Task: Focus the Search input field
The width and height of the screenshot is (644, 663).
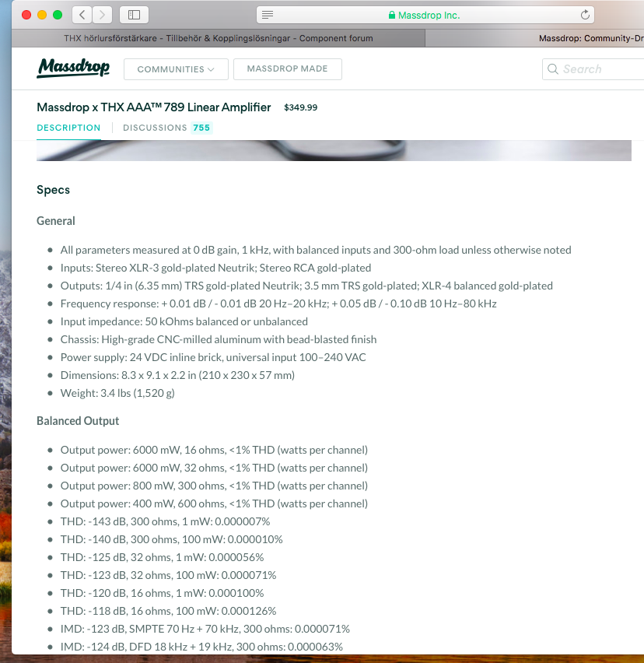Action: (593, 69)
